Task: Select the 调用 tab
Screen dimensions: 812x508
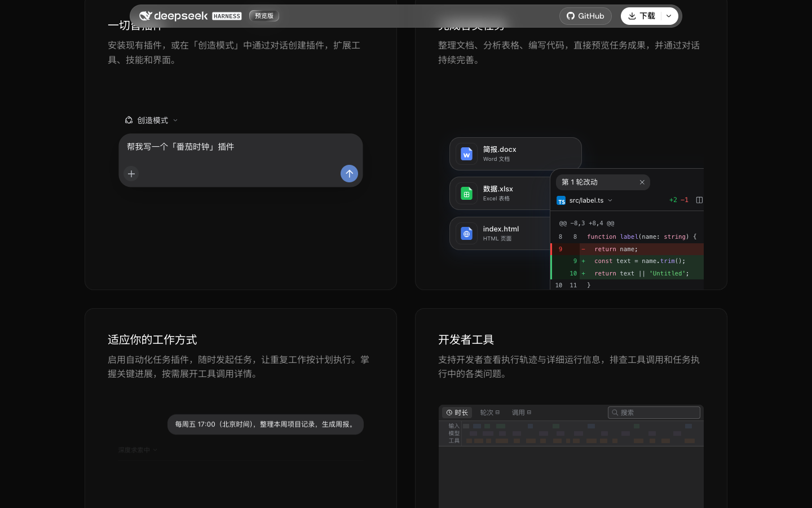Action: tap(522, 413)
